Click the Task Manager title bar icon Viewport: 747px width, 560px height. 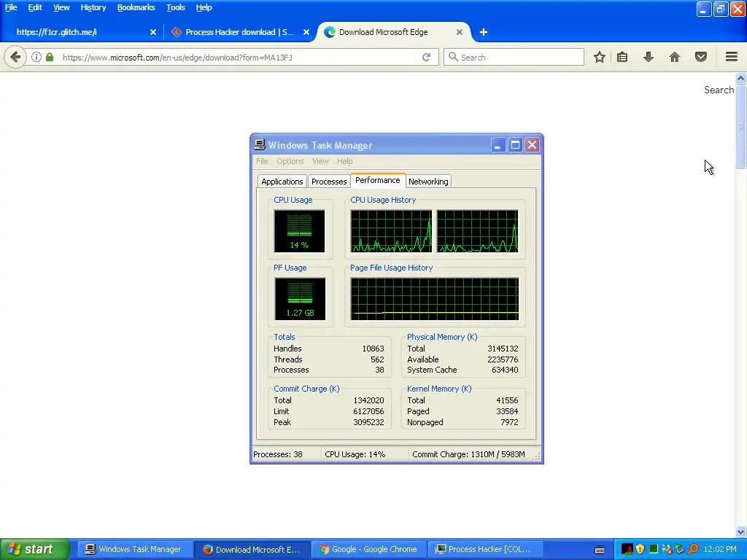(x=260, y=145)
